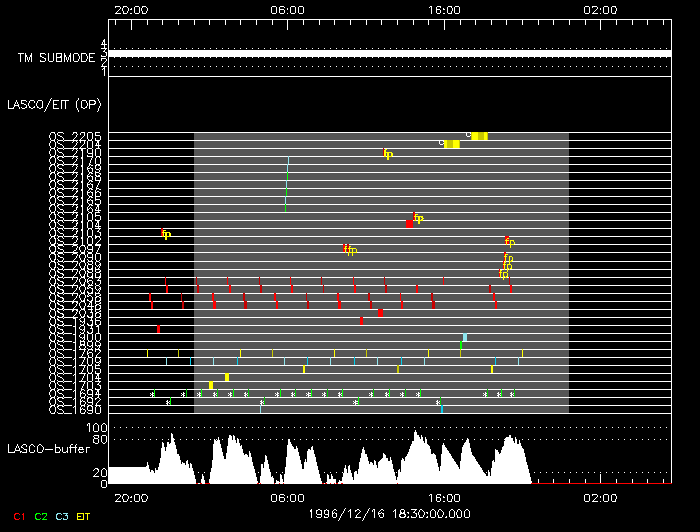Click the leftmost yellow fp marker
The image size is (700, 532).
(x=166, y=234)
